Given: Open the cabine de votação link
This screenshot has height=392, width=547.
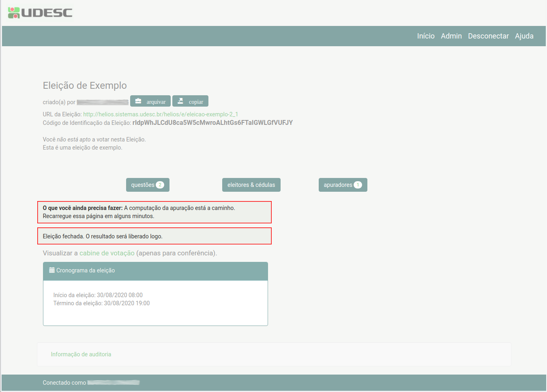Looking at the screenshot, I should [107, 253].
